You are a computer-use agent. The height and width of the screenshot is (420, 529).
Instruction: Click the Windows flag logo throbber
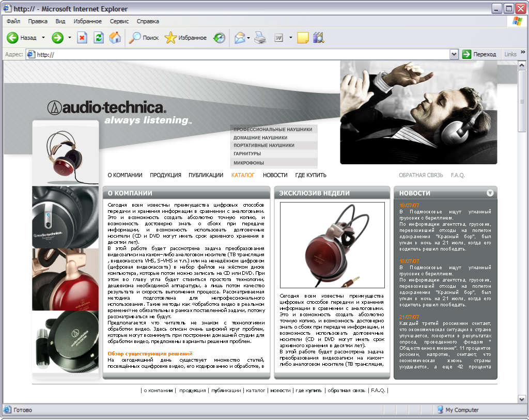tap(517, 21)
